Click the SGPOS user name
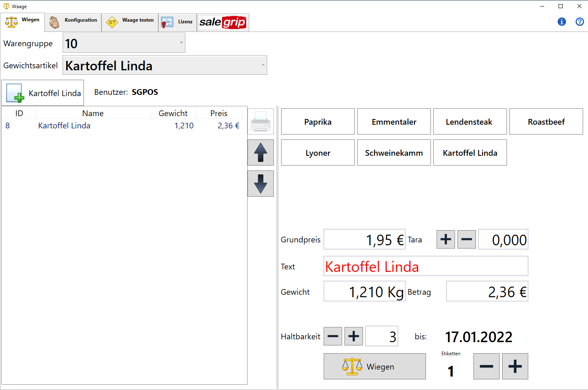 [145, 92]
